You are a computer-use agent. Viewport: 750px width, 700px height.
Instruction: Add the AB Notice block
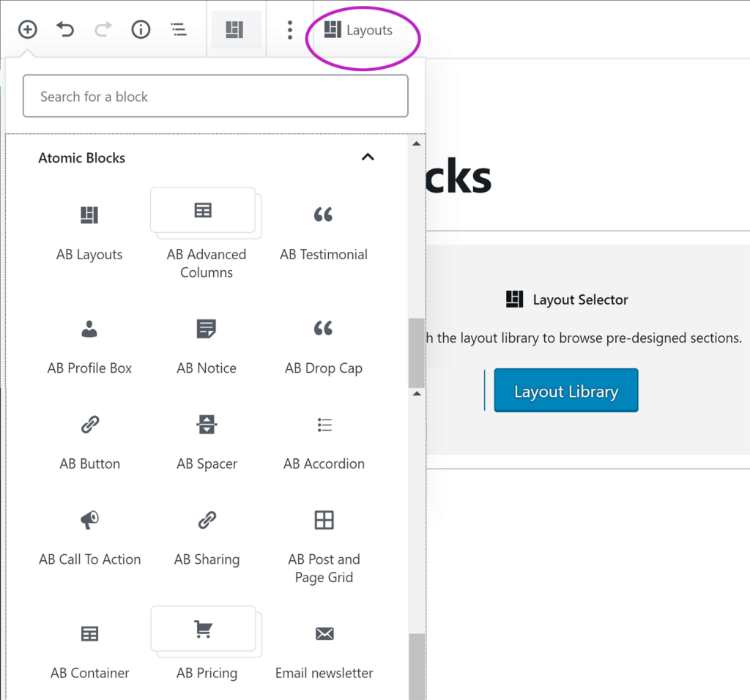coord(206,346)
